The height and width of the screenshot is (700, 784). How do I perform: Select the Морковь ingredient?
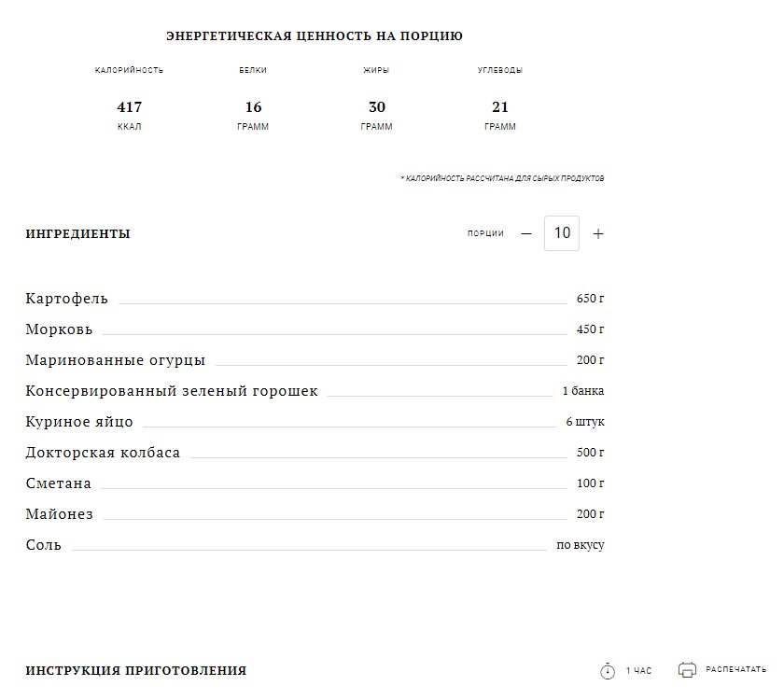tap(59, 329)
